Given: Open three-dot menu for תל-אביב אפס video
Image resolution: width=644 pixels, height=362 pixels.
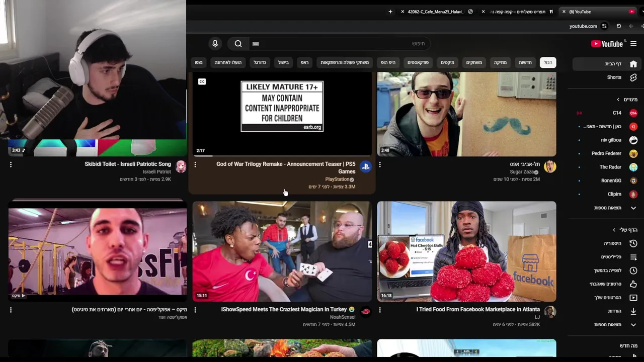Looking at the screenshot, I should 380,164.
